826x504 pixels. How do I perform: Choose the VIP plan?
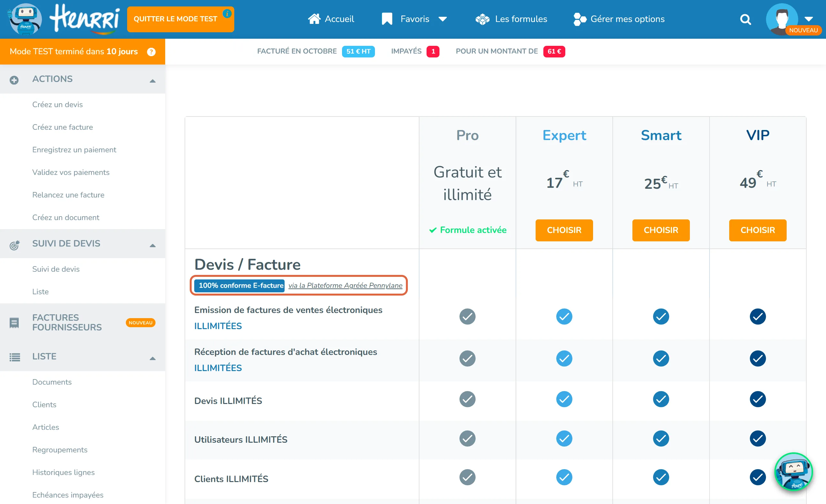click(757, 230)
